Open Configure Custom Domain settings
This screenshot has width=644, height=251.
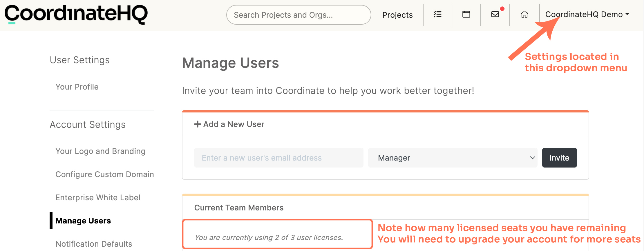[x=105, y=174]
